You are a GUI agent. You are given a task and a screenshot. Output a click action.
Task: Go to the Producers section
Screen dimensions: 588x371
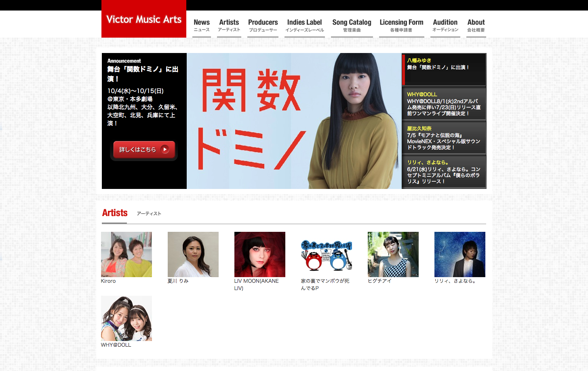[263, 25]
